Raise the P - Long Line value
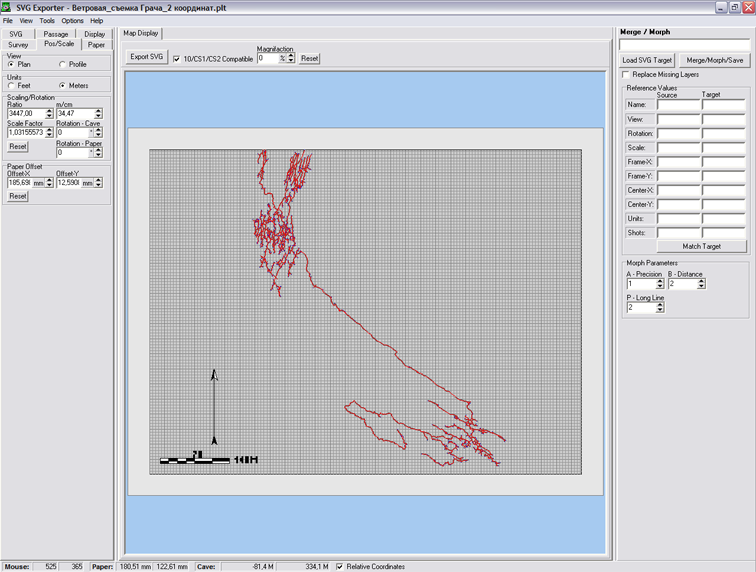The height and width of the screenshot is (572, 756). pyautogui.click(x=660, y=305)
